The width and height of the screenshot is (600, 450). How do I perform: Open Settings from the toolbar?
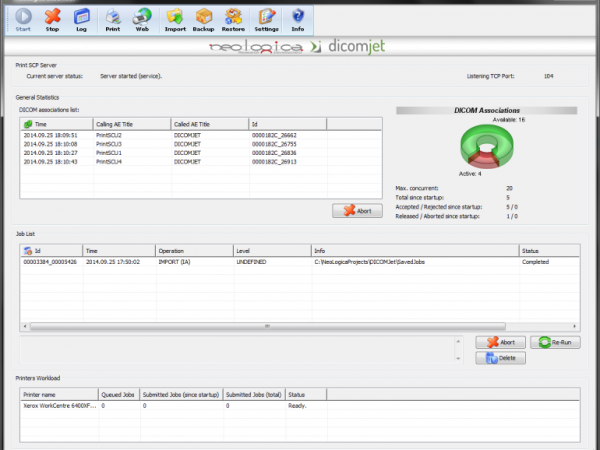click(267, 19)
